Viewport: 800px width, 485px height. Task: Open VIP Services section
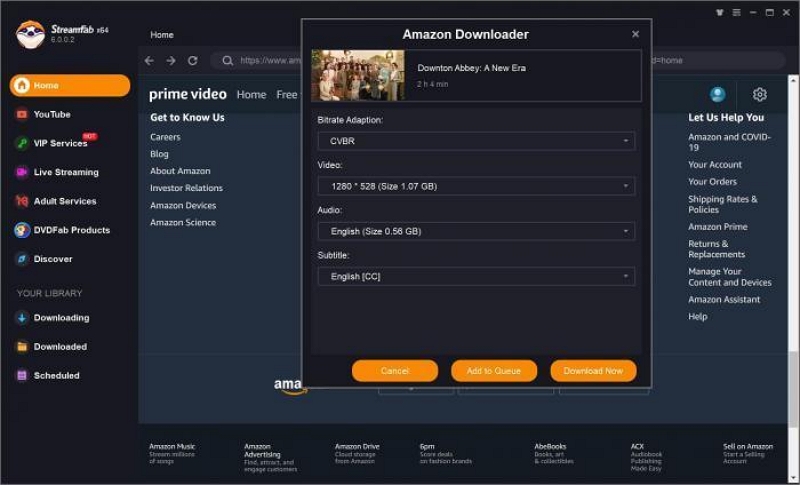60,143
